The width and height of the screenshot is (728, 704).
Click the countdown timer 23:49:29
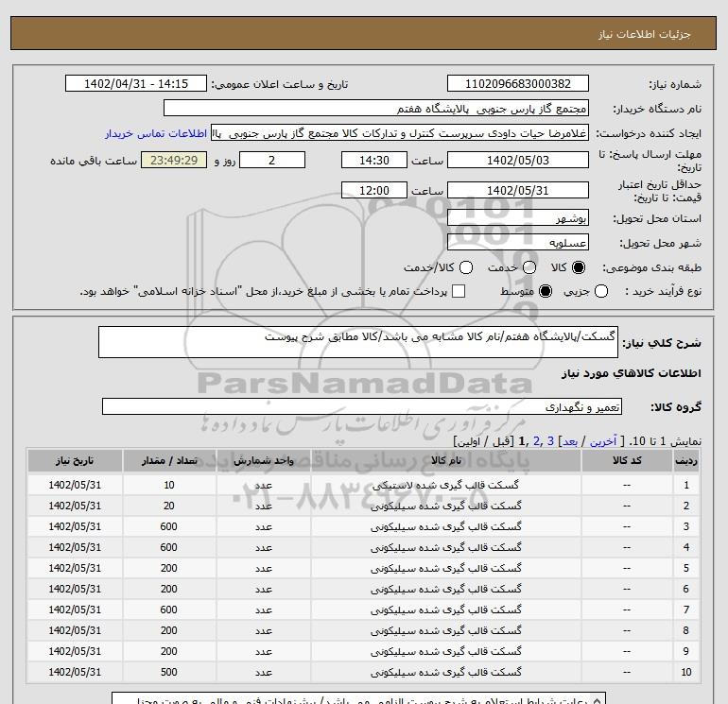click(174, 160)
